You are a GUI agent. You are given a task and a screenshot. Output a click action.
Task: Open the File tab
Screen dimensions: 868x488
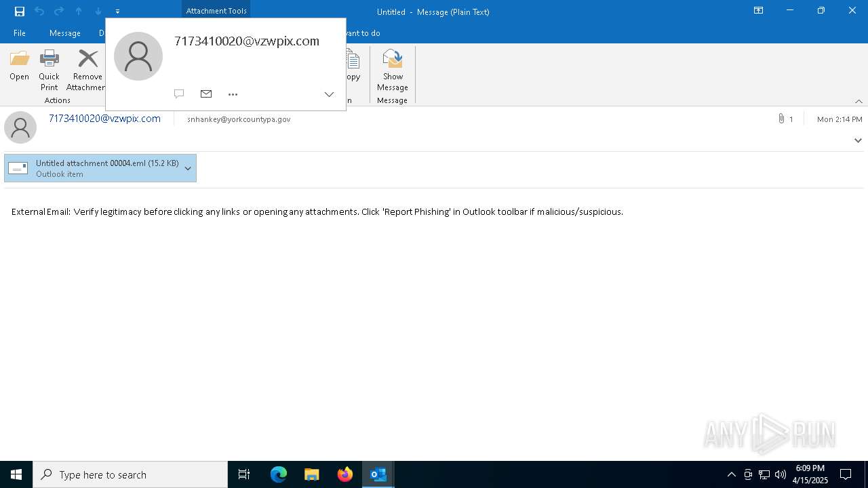point(20,33)
